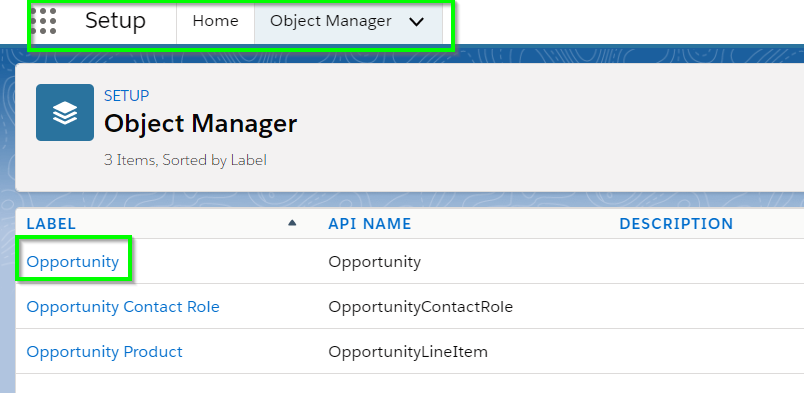Open the Opportunity Product link

pyautogui.click(x=105, y=352)
